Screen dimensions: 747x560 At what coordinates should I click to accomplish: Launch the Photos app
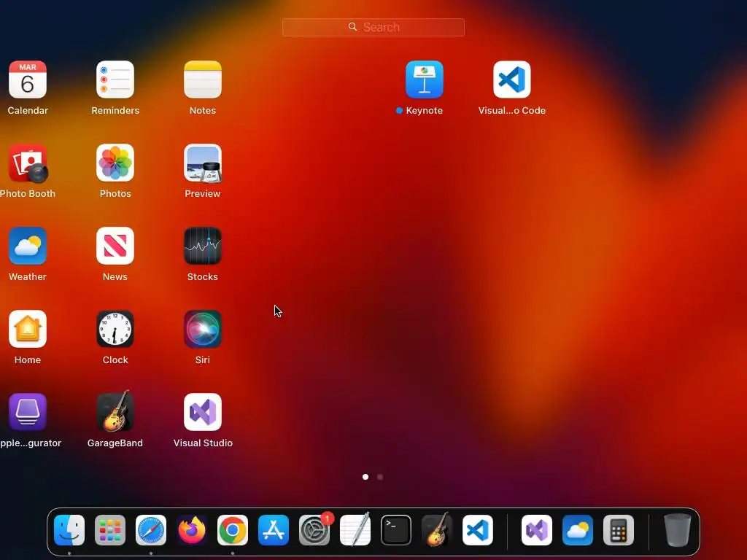pos(115,163)
